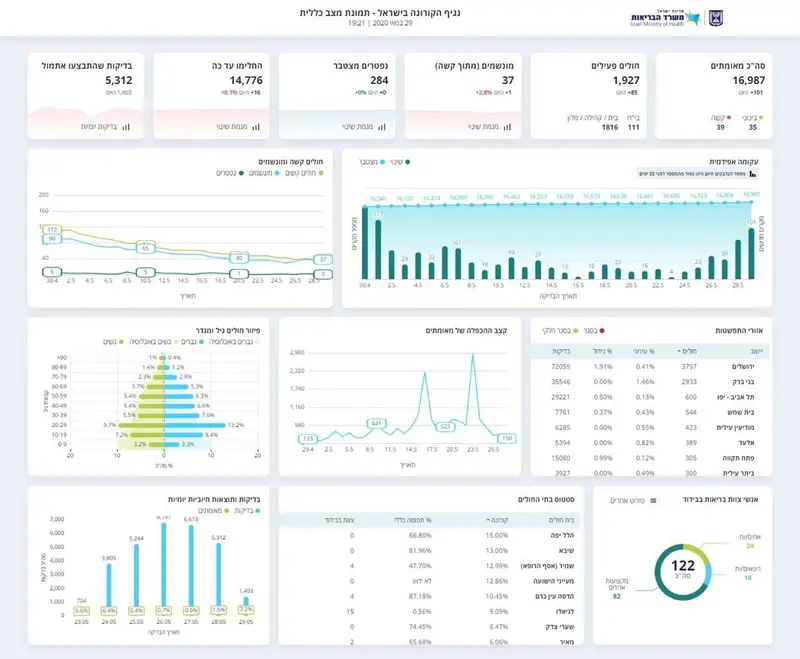Image resolution: width=800 pixels, height=659 pixels.
Task: Click the % תפוסה כללי hospitals column header
Action: click(x=413, y=520)
